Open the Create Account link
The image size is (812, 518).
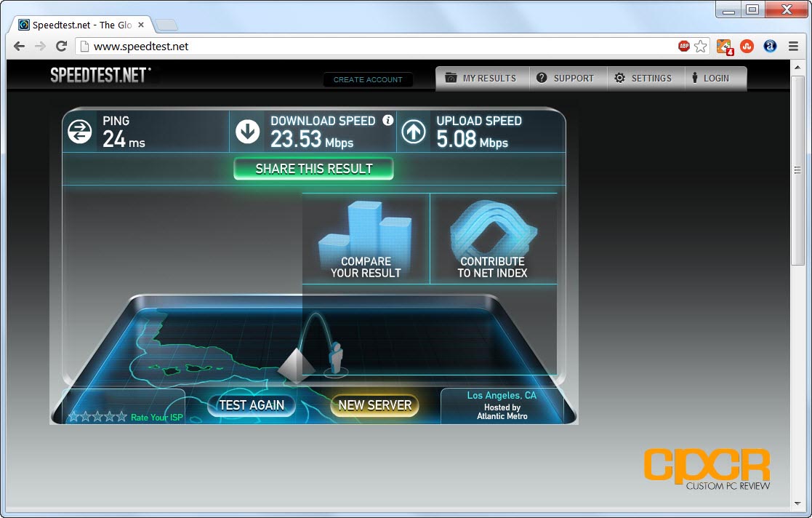368,79
